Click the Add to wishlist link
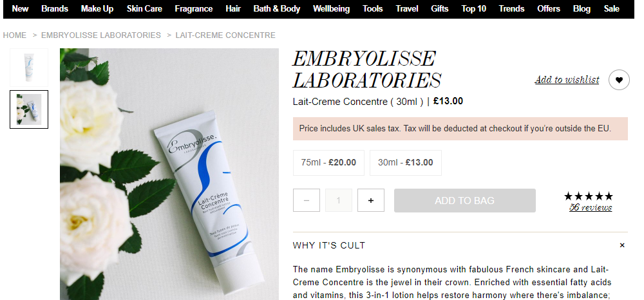The image size is (644, 300). point(567,80)
